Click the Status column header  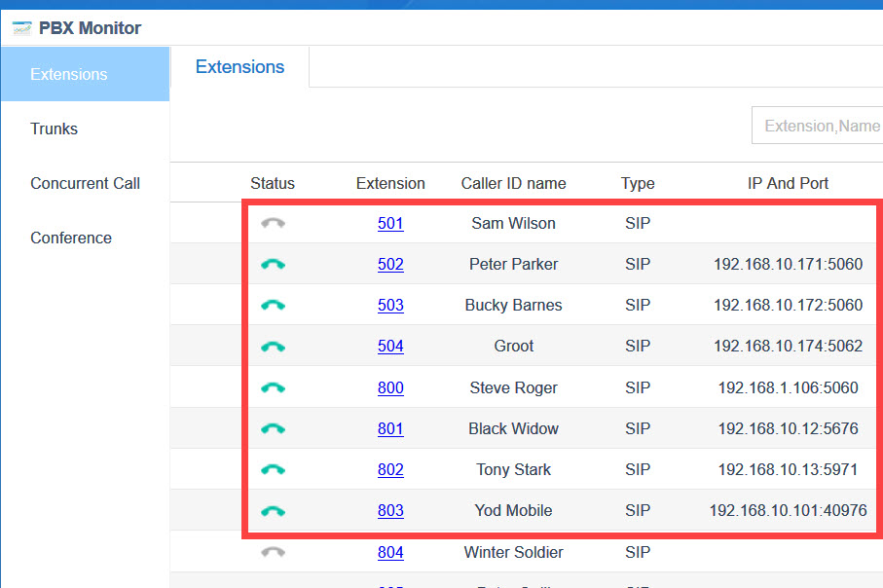click(x=273, y=183)
